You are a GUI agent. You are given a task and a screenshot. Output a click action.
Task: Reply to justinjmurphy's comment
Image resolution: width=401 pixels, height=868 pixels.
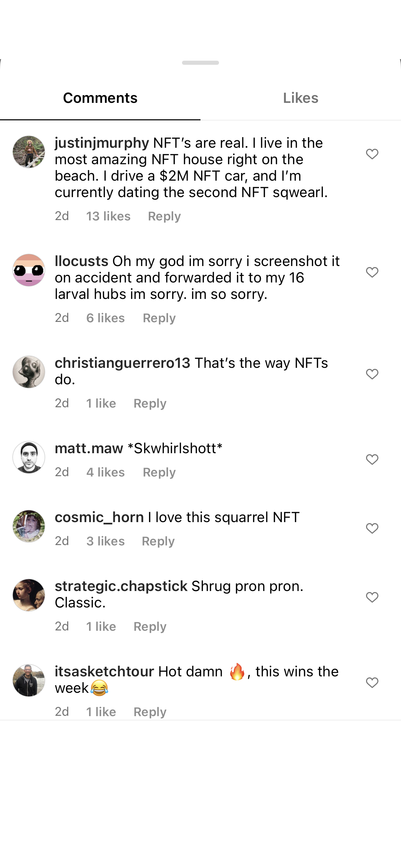click(164, 216)
